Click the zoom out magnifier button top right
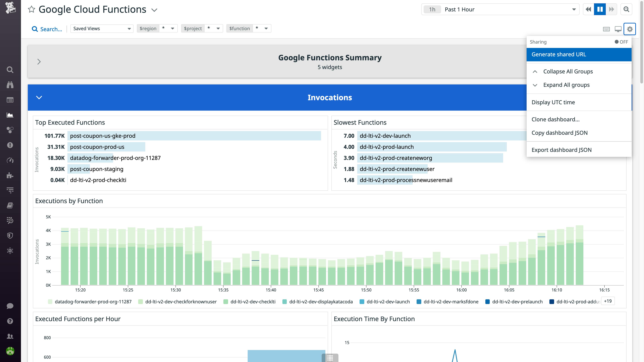This screenshot has width=644, height=362. click(x=627, y=9)
